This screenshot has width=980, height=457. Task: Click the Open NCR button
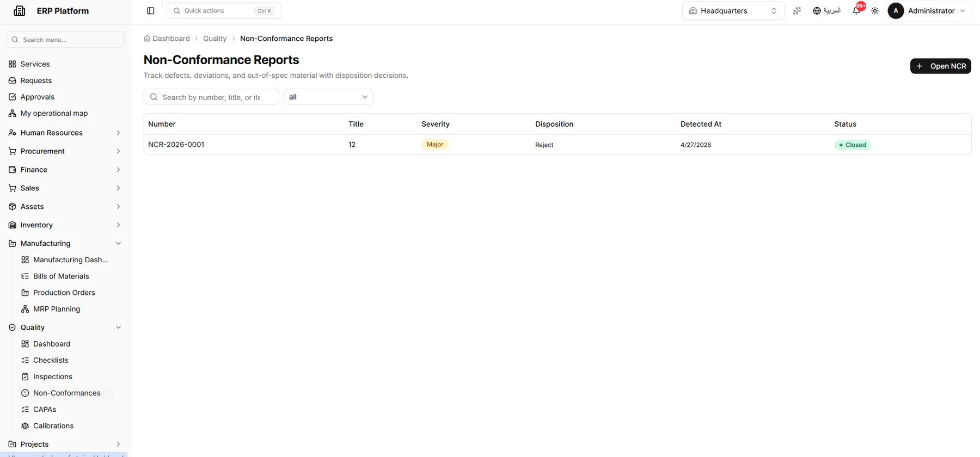click(940, 66)
